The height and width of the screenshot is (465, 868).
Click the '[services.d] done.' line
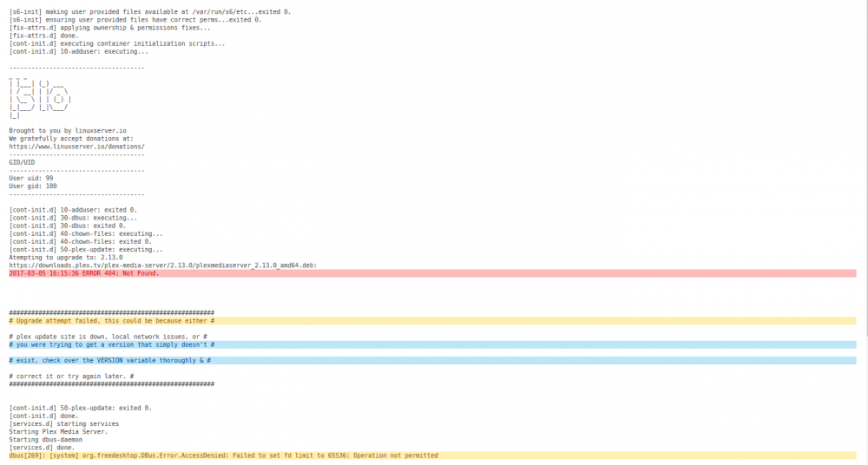tap(42, 448)
